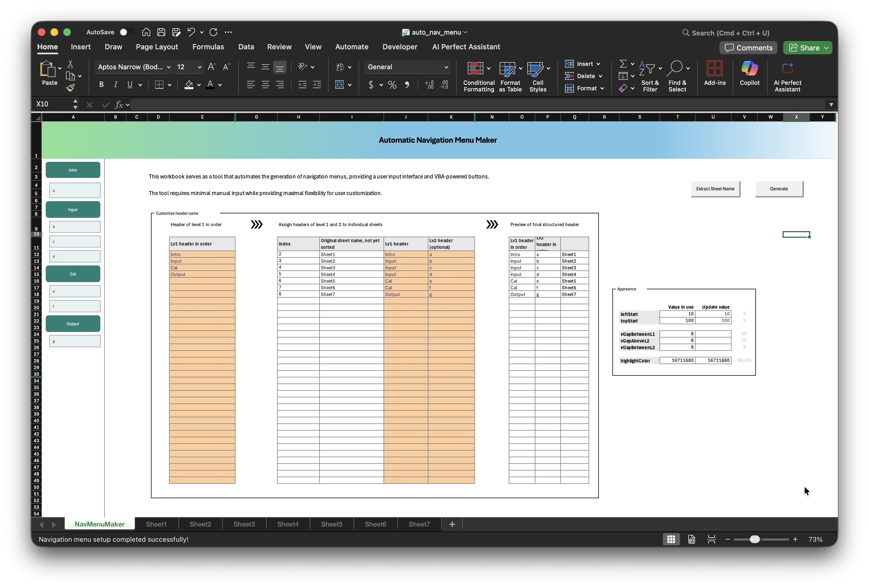Expand the formula bar chevron
The width and height of the screenshot is (869, 588).
pyautogui.click(x=831, y=105)
